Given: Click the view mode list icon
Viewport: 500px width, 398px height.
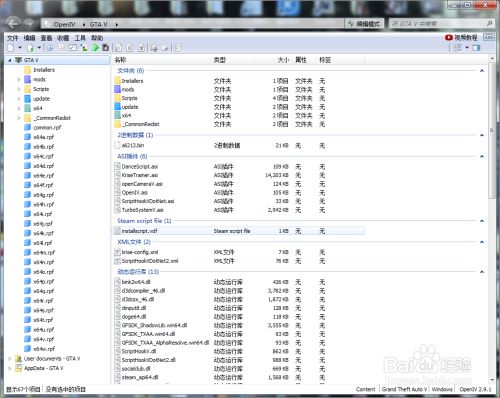Looking at the screenshot, I should coord(457,48).
